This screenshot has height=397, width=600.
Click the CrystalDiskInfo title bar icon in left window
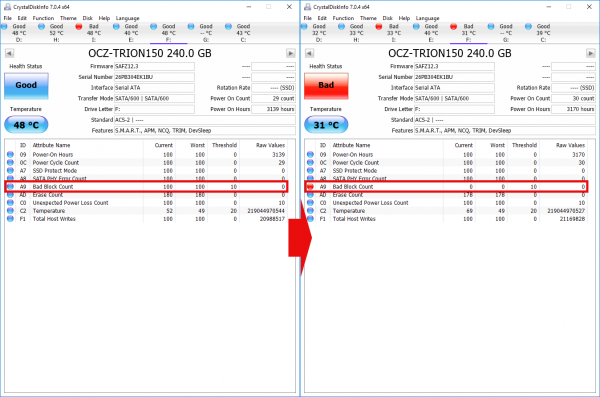[x=7, y=7]
